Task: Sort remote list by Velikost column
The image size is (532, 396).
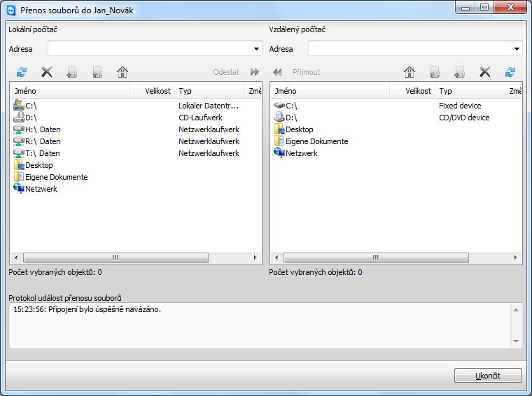Action: (412, 91)
